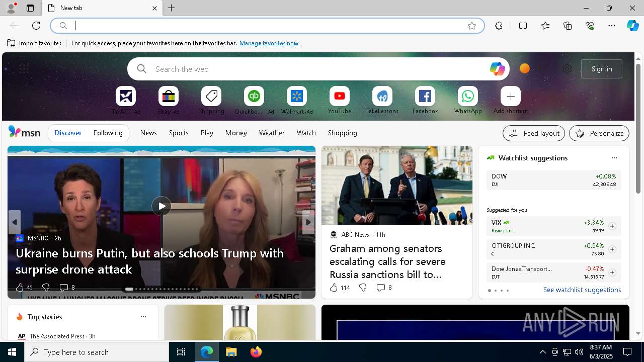Viewport: 644px width, 362px height.
Task: Open Personalize feed options
Action: pos(599,133)
